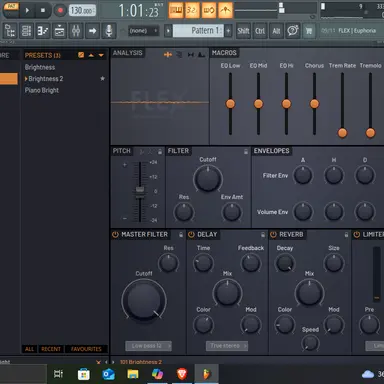
Task: Click the Trem Rate macro slider handle
Action: point(342,133)
